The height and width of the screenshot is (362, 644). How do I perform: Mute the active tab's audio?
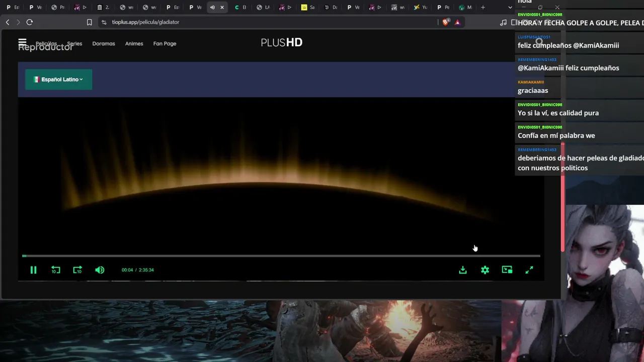click(x=212, y=8)
